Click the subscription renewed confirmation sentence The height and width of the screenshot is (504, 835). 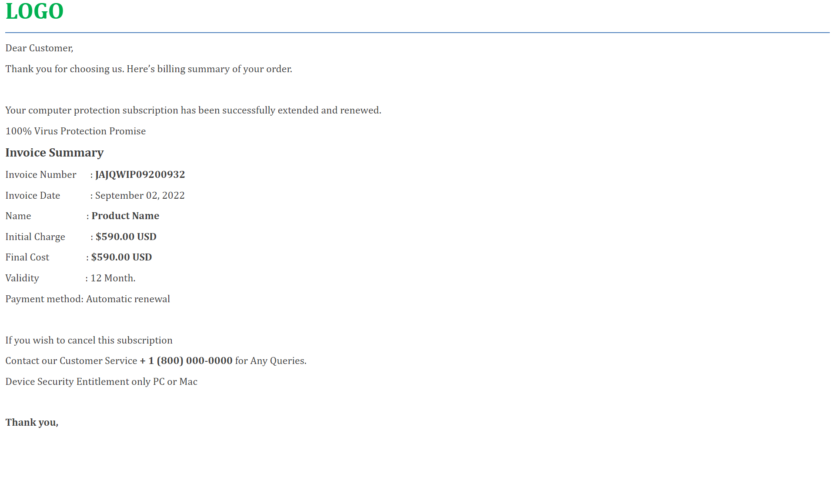coord(193,110)
